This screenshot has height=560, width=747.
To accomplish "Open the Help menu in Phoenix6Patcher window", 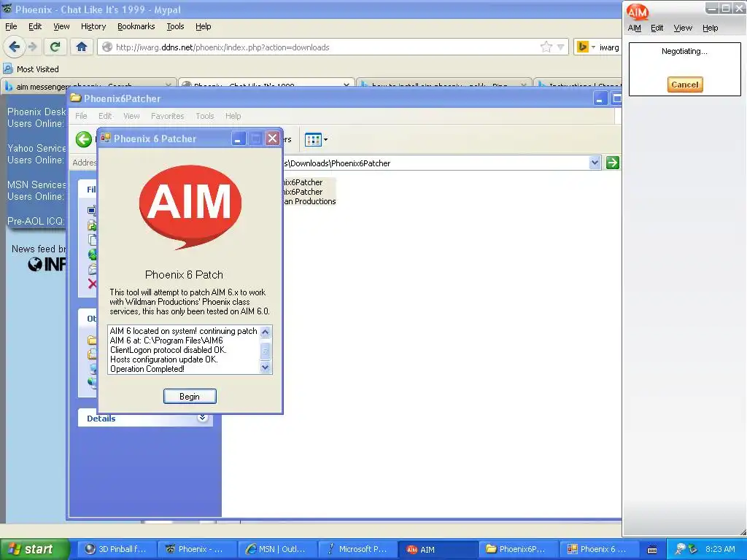I will 233,116.
